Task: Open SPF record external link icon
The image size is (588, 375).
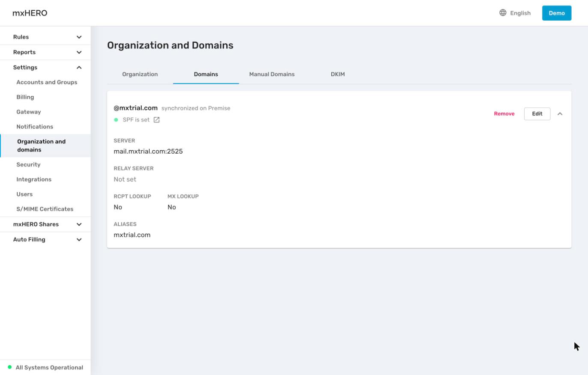Action: pyautogui.click(x=156, y=120)
